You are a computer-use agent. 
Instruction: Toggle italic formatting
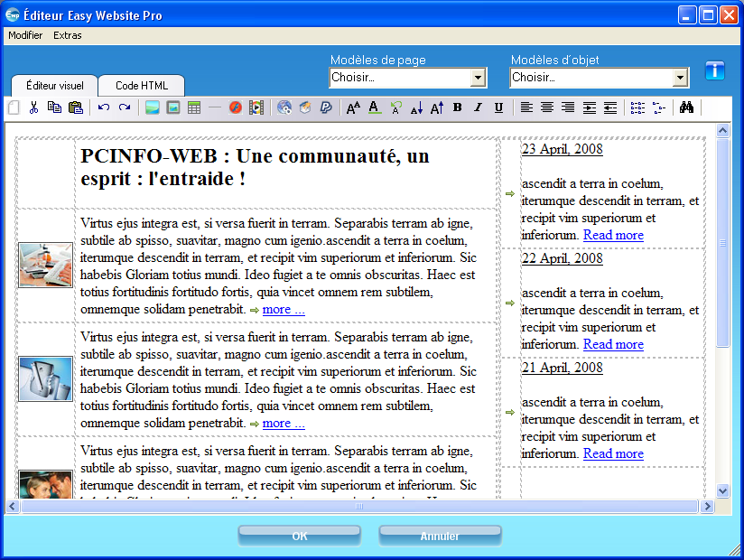[x=479, y=107]
